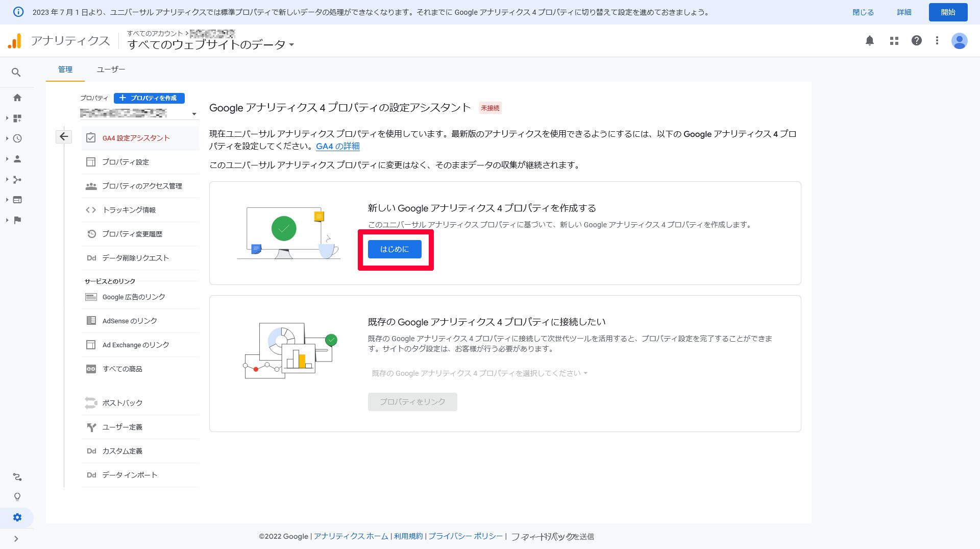This screenshot has width=980, height=549.
Task: Open ポストバック menu item
Action: (140, 403)
